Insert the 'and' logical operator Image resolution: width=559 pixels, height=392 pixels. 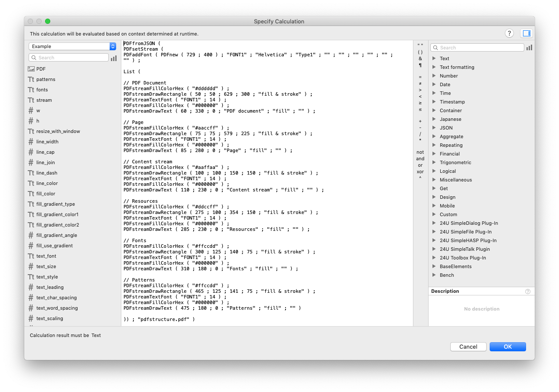[x=420, y=159]
